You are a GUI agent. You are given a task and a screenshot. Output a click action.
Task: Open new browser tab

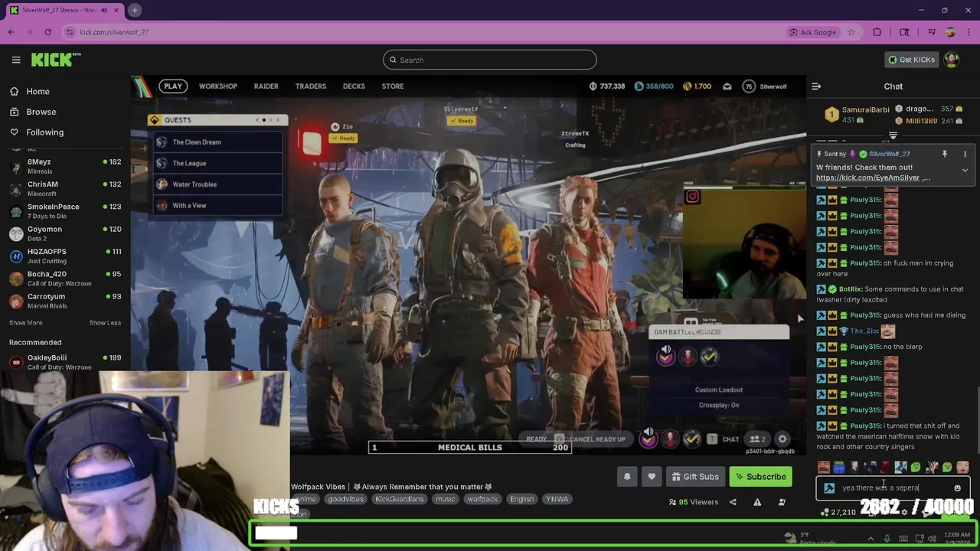tap(134, 10)
